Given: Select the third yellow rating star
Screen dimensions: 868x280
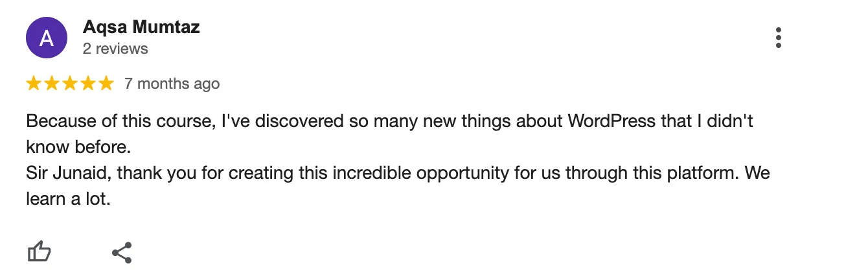Looking at the screenshot, I should pyautogui.click(x=70, y=84).
